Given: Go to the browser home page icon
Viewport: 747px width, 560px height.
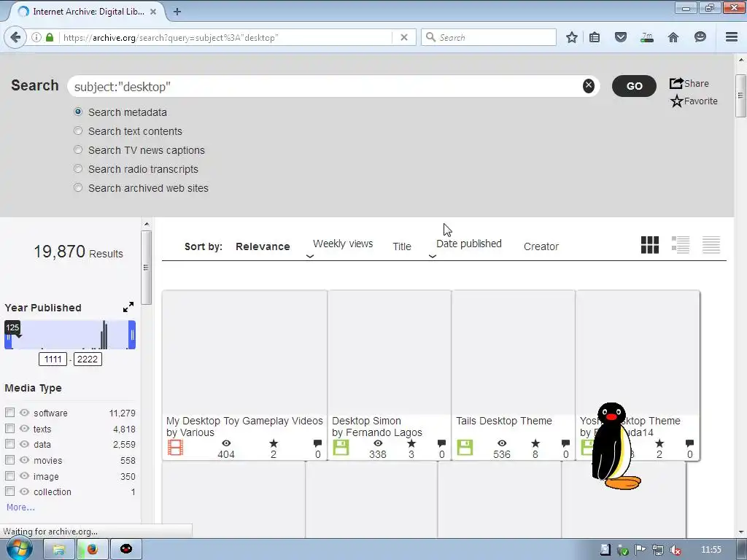Looking at the screenshot, I should pyautogui.click(x=673, y=37).
